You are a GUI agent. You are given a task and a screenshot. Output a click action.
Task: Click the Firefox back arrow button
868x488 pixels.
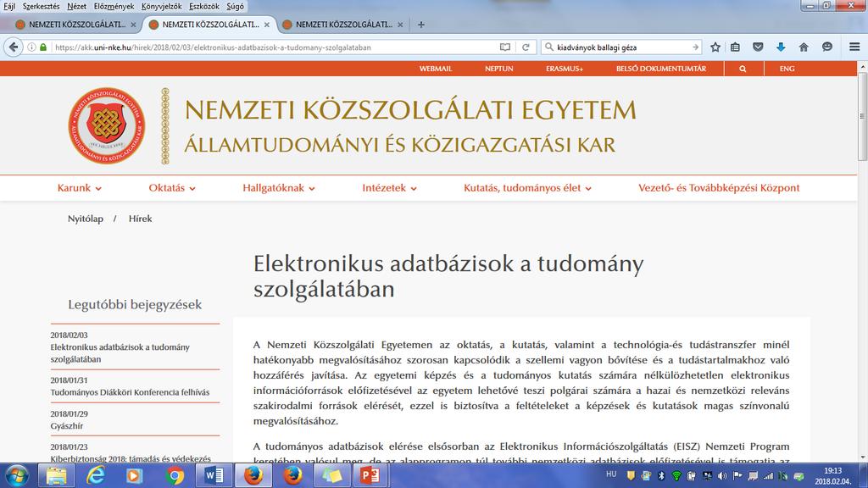point(14,47)
